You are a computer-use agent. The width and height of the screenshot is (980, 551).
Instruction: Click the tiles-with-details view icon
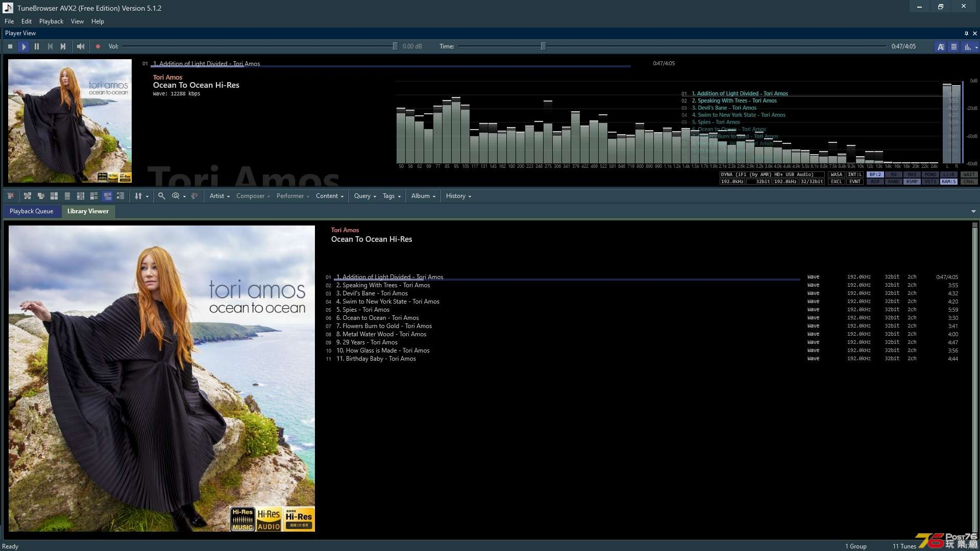point(94,196)
